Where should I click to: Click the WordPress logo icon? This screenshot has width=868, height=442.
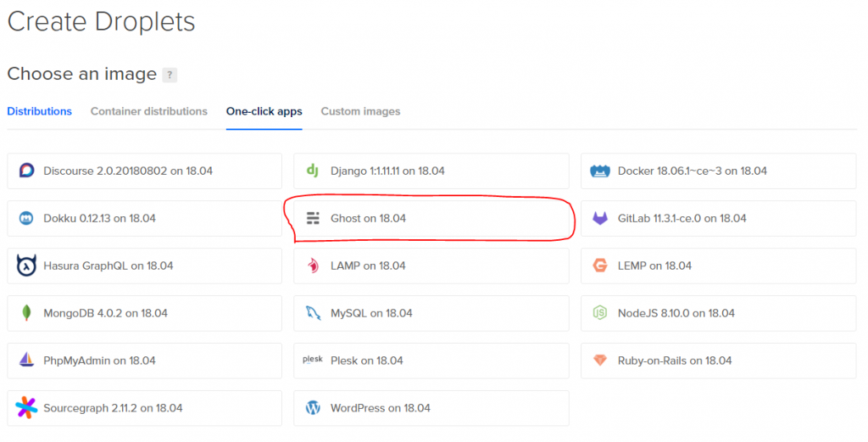click(x=313, y=408)
